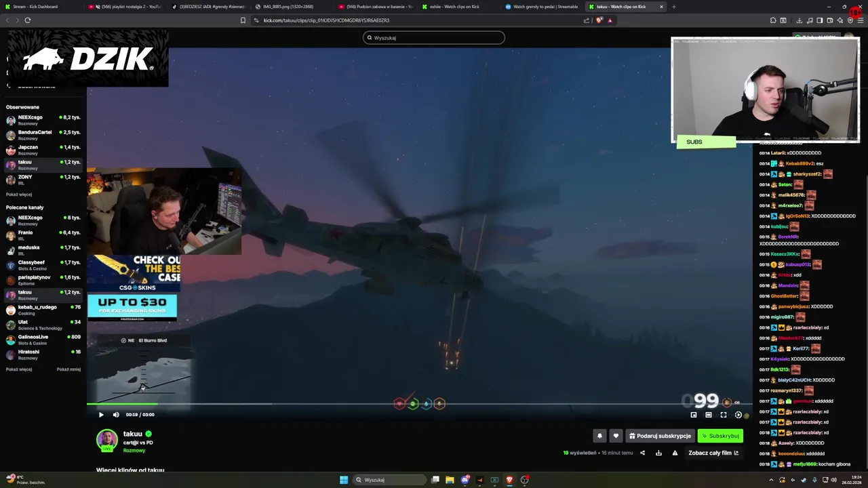This screenshot has height=488, width=868.
Task: Open Zobacz cały film link
Action: coord(713,453)
